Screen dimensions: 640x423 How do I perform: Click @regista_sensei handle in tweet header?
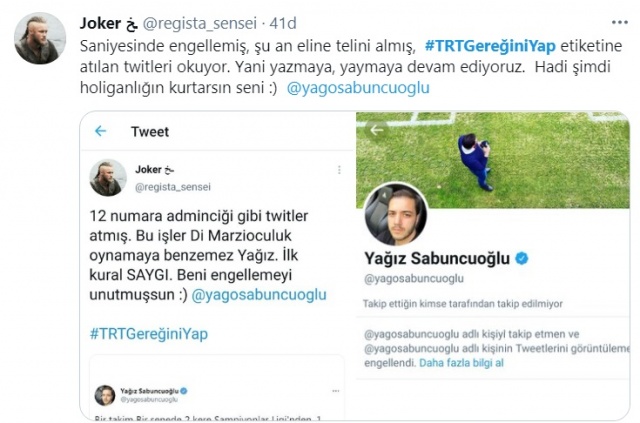coord(200,23)
